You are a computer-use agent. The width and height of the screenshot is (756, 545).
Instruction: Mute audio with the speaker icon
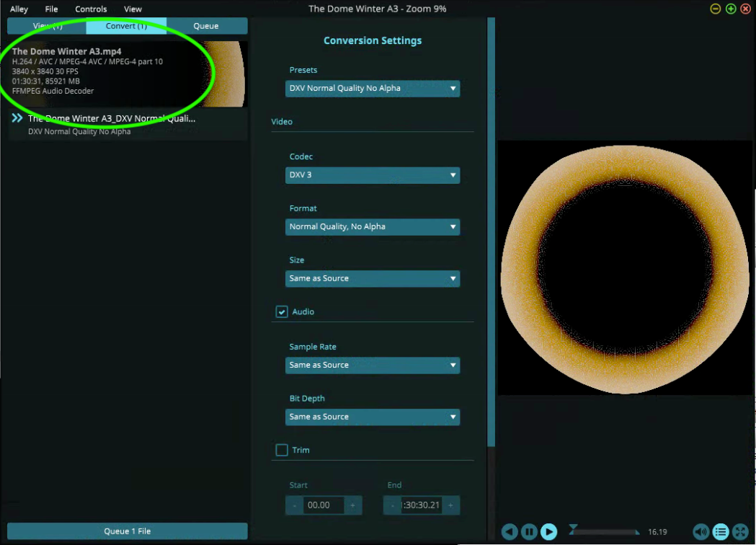701,532
